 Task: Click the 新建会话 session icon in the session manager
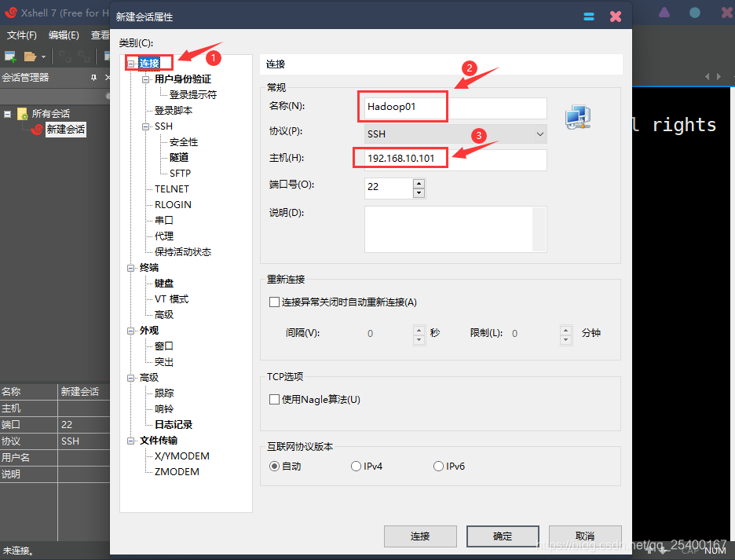coord(37,130)
